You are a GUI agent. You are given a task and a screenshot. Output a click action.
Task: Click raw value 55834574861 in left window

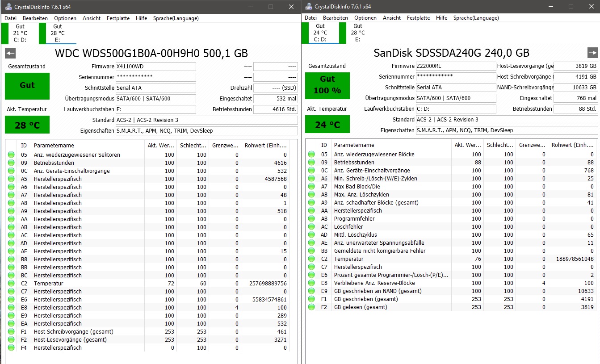(x=269, y=300)
